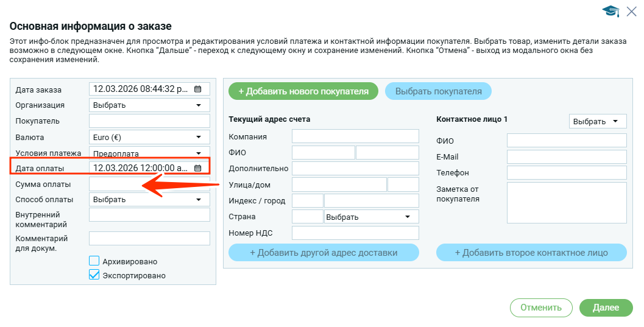The image size is (644, 327).
Task: Open calendar picker for Дата оплаты
Action: (197, 167)
